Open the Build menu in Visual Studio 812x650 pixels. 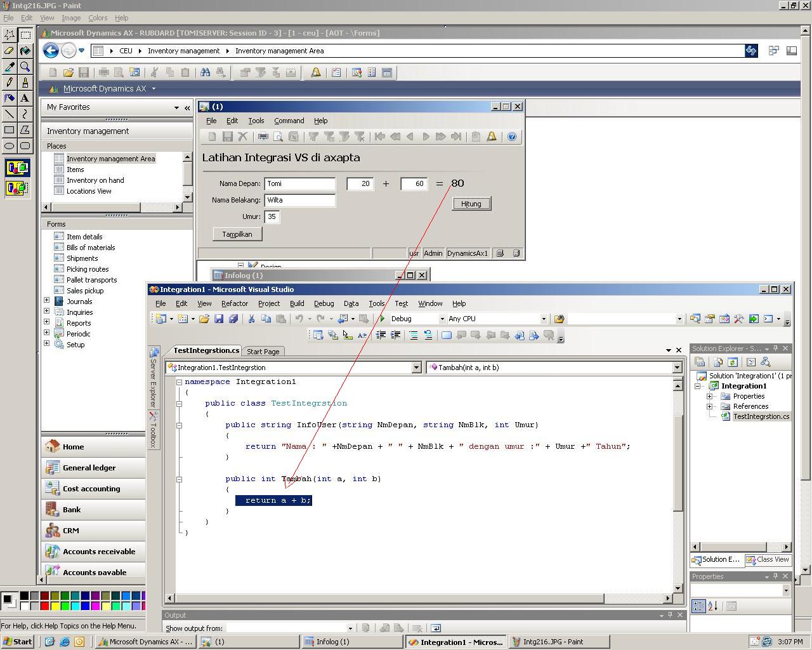(x=297, y=303)
